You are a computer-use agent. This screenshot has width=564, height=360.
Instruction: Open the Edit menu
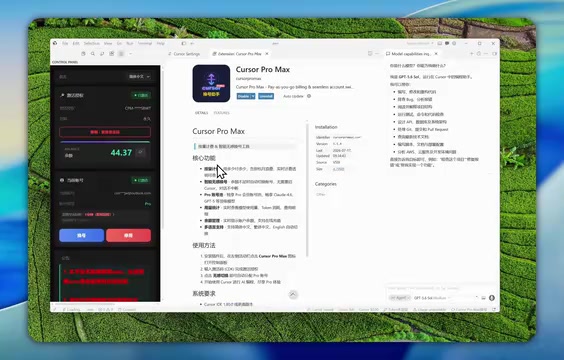[x=76, y=43]
